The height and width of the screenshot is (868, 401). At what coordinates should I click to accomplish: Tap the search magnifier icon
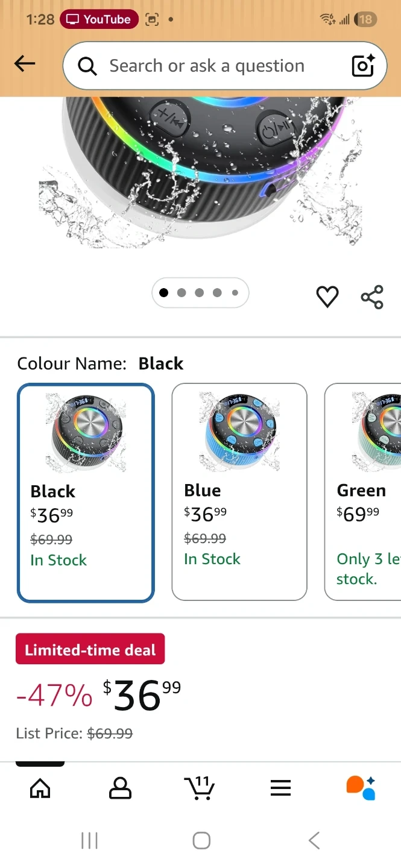87,66
